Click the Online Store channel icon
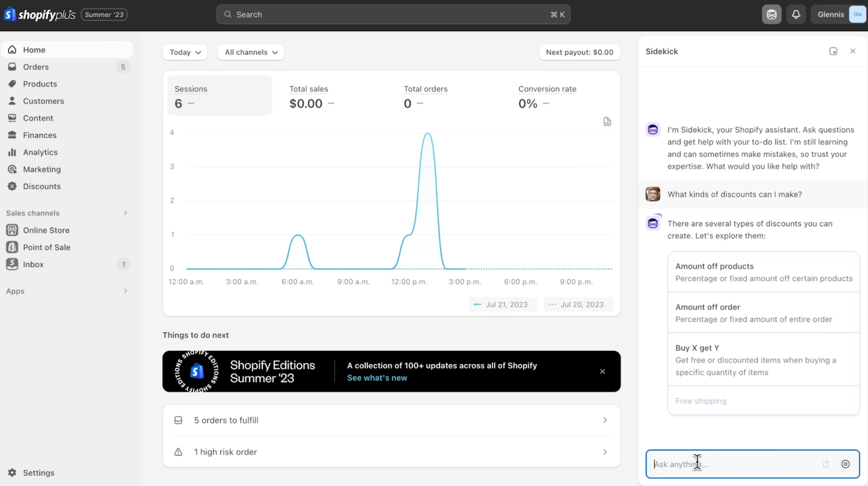The height and width of the screenshot is (486, 868). (12, 230)
